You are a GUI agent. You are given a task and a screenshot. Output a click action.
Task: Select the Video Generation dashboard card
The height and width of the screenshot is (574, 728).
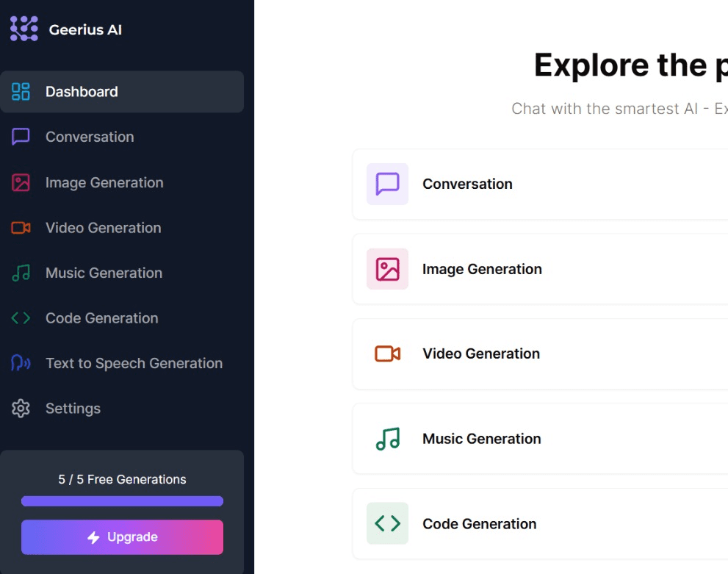point(540,354)
